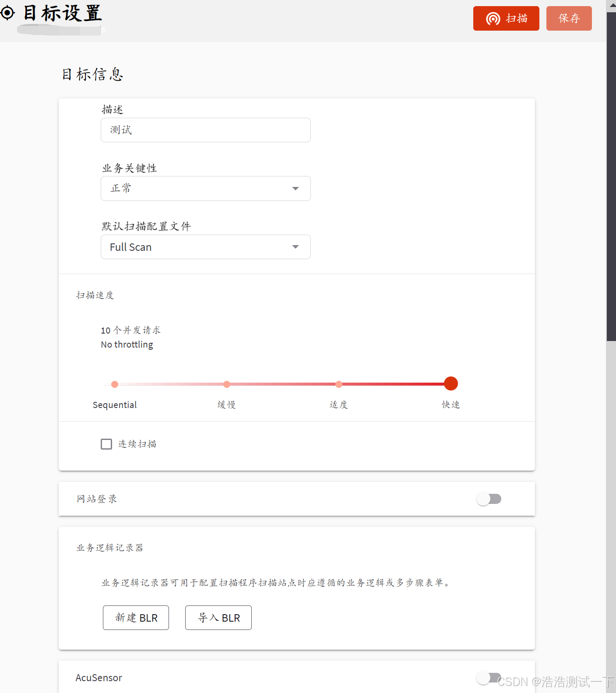Click the No throttling text
The width and height of the screenshot is (616, 693).
coord(127,345)
